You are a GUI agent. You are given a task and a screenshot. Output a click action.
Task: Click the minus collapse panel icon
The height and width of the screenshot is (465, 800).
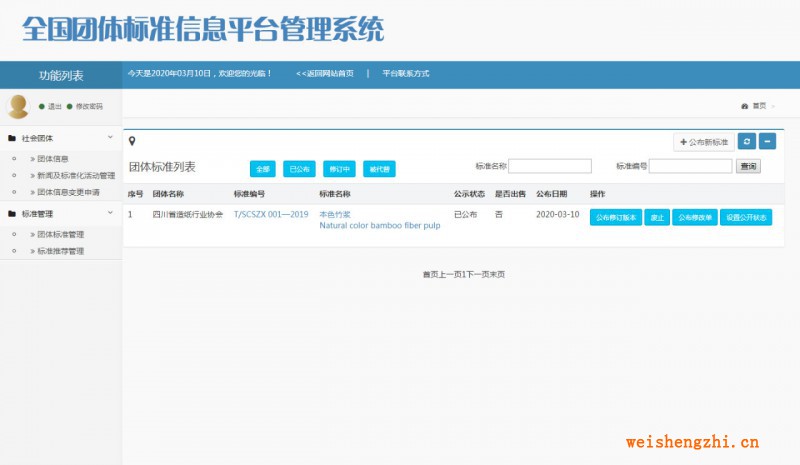click(767, 142)
